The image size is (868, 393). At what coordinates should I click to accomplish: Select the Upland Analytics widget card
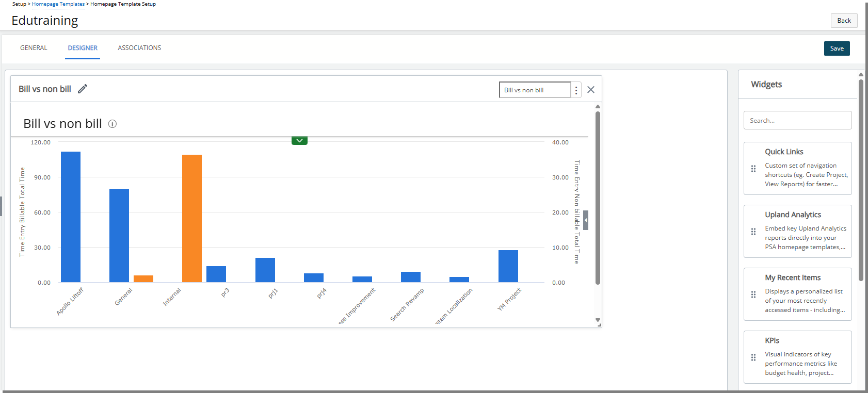798,232
